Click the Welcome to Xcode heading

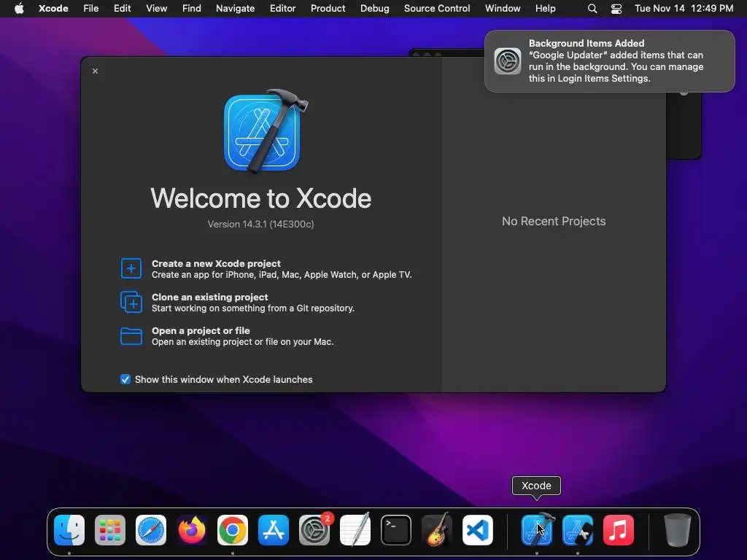pyautogui.click(x=260, y=198)
